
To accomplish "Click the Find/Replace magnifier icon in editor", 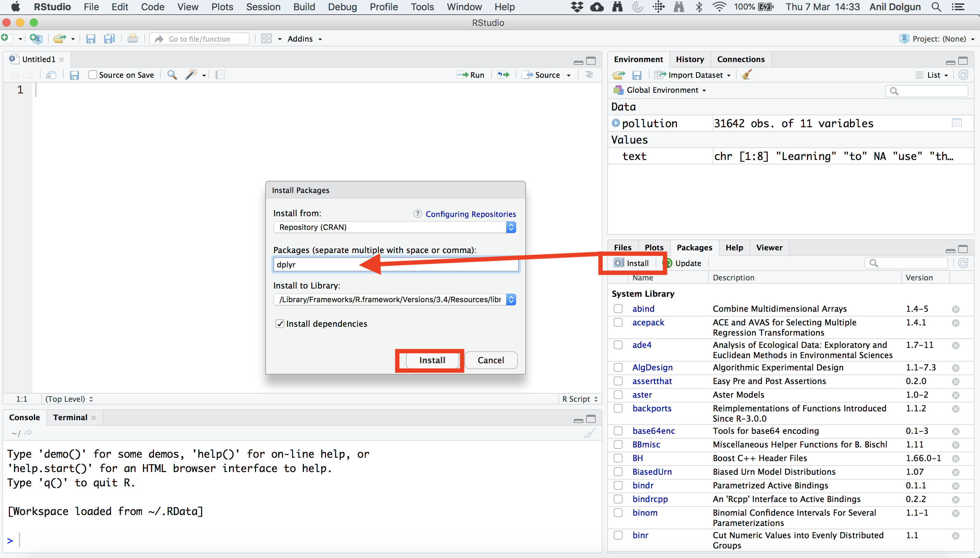I will coord(172,75).
